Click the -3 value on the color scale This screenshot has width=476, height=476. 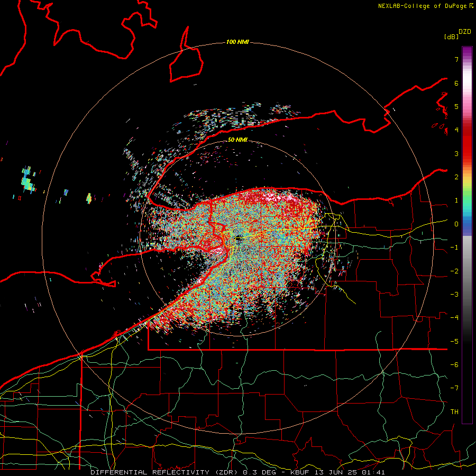[454, 295]
